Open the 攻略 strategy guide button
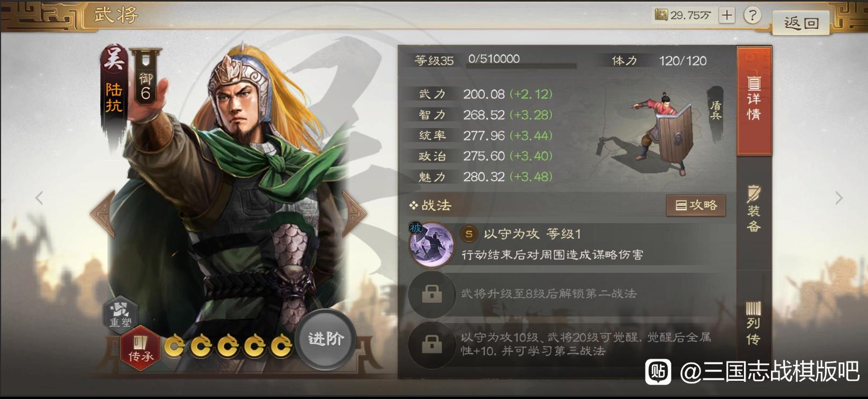The height and width of the screenshot is (399, 868). click(696, 205)
